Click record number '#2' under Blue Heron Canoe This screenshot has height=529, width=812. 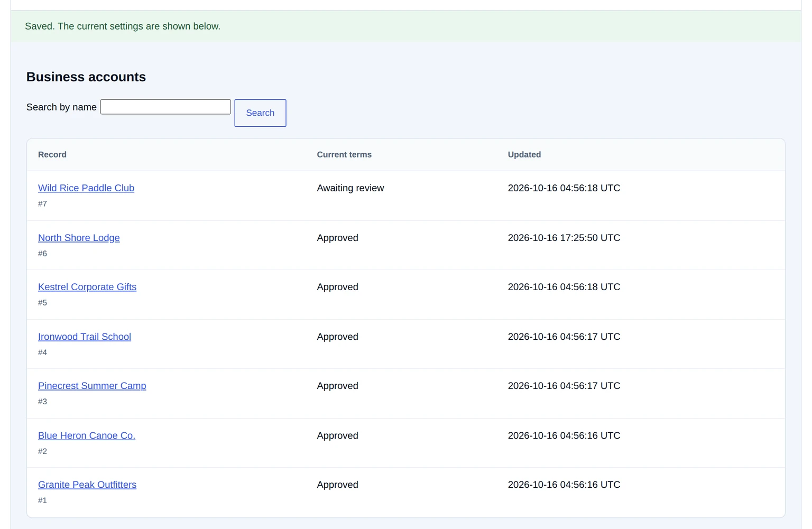coord(43,451)
